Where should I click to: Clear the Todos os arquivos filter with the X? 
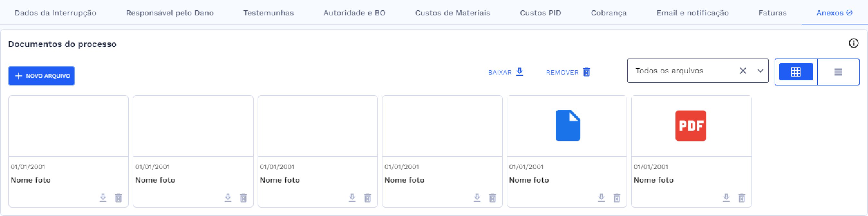point(743,71)
